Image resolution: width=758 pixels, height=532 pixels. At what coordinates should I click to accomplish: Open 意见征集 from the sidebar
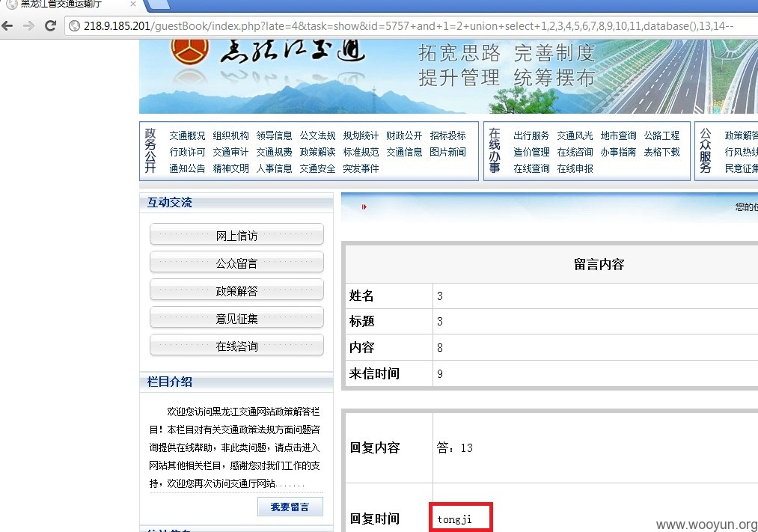coord(236,318)
